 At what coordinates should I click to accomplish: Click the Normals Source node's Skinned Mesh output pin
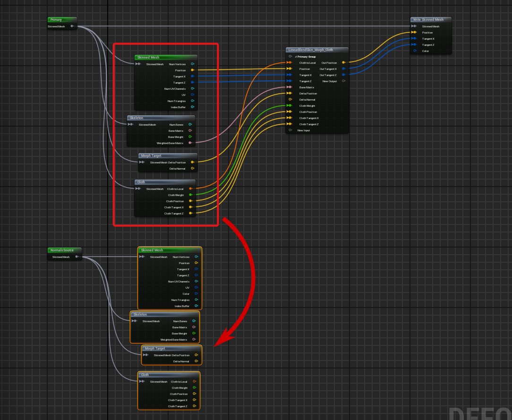click(77, 257)
